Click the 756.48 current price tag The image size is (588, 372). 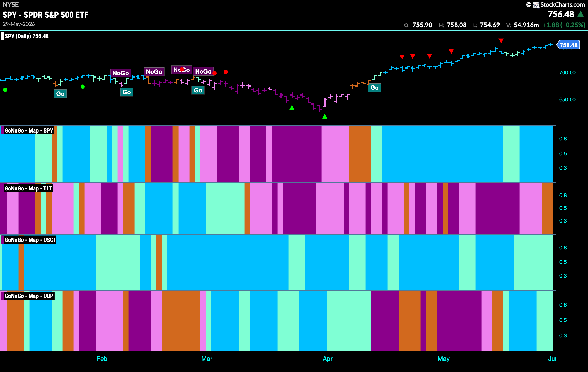click(568, 45)
